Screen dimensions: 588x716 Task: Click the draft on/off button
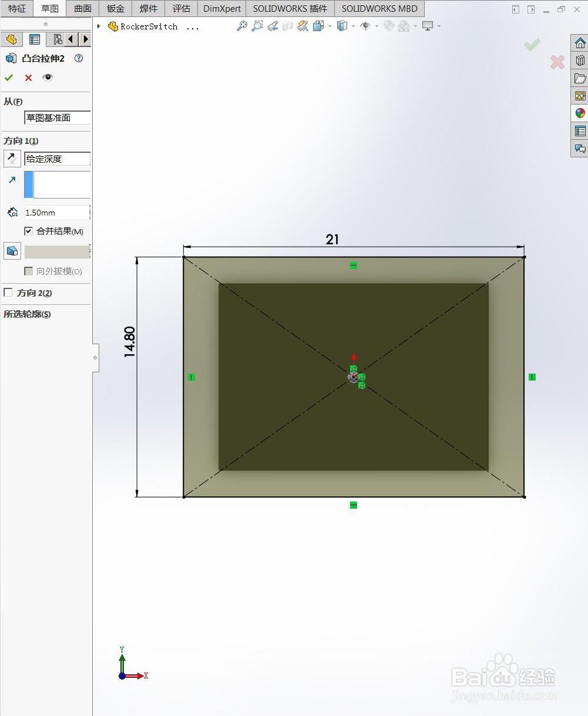click(x=12, y=251)
